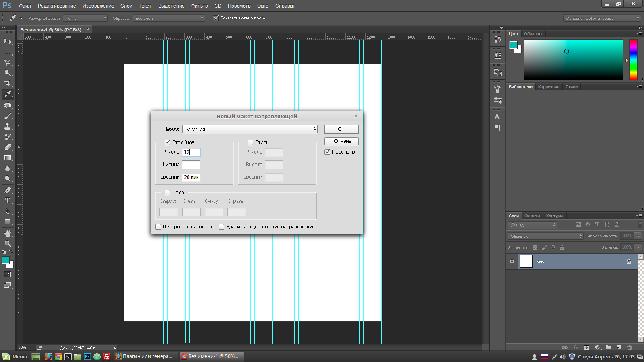The height and width of the screenshot is (362, 644).
Task: Click the color picker gradient field
Action: (x=573, y=60)
